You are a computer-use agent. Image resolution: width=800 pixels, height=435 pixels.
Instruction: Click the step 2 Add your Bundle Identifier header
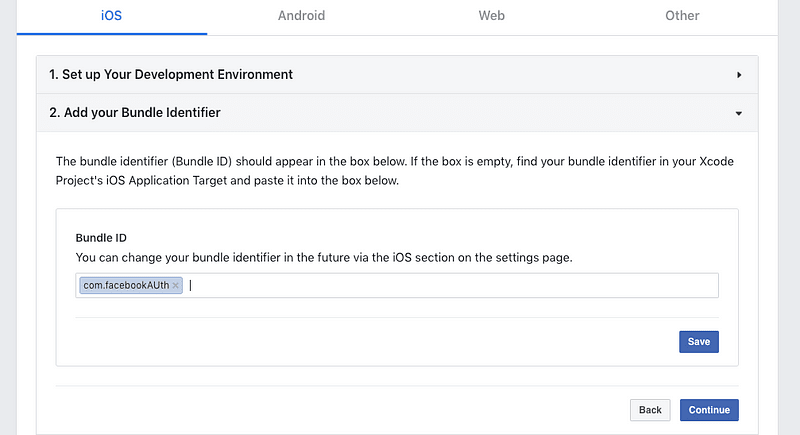(397, 113)
